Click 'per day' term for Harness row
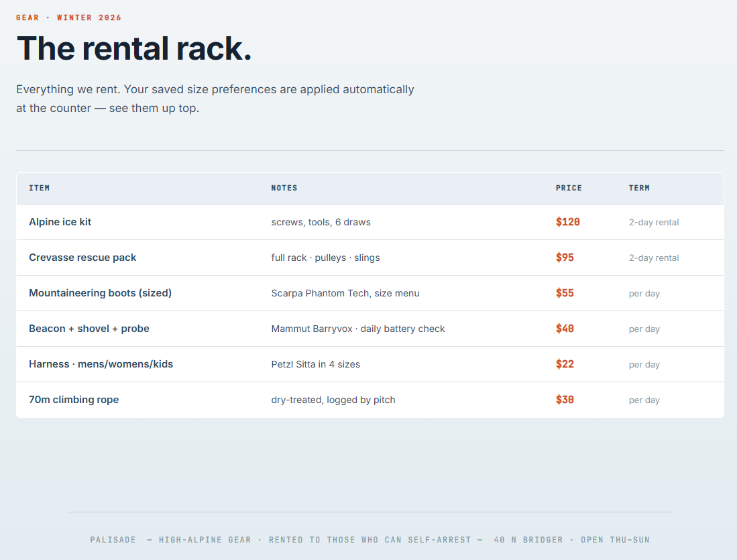The height and width of the screenshot is (560, 737). [x=644, y=364]
